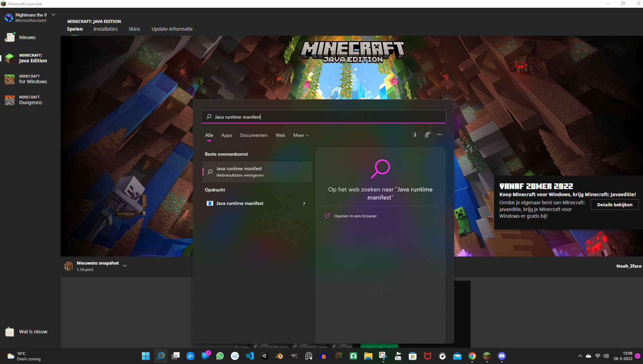This screenshot has height=364, width=643.
Task: Select Minecraft: Java Edition in the sidebar
Action: tap(26, 58)
